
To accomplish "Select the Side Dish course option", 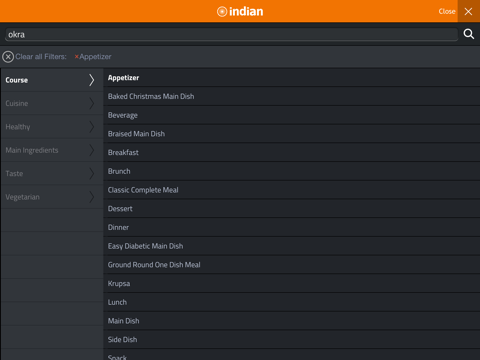I will coord(292,339).
